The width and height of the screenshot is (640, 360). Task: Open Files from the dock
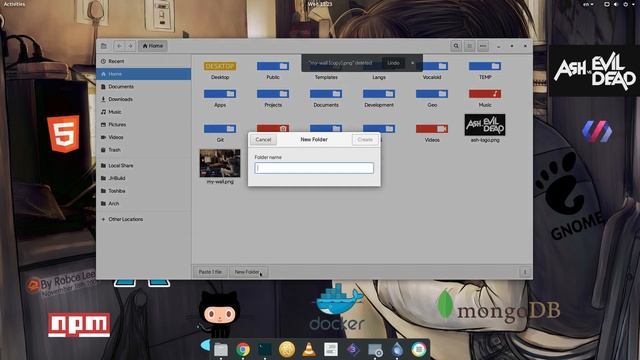point(221,349)
